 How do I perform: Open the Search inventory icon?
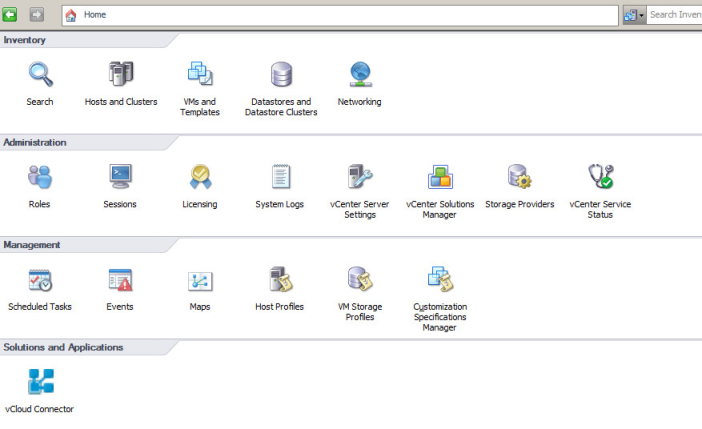point(40,74)
